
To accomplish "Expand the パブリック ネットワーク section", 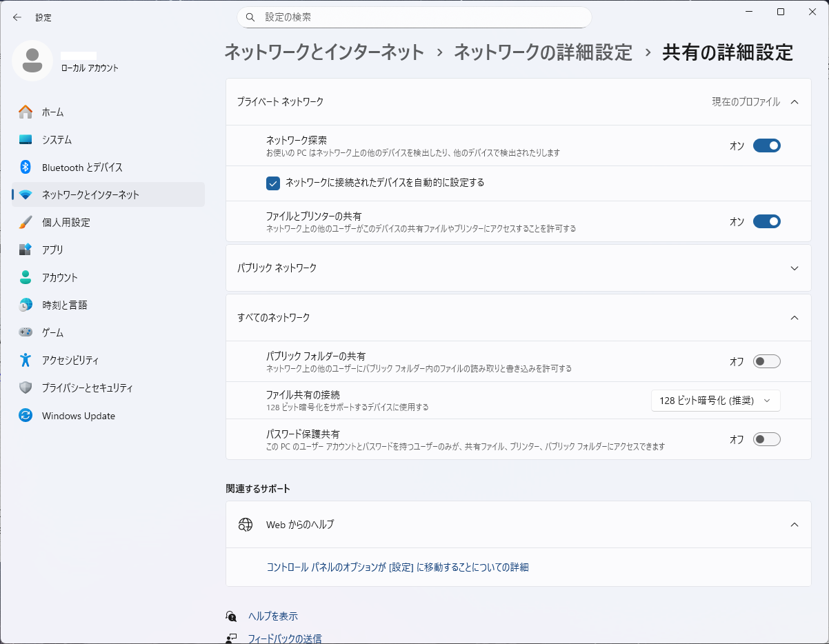I will pos(794,268).
